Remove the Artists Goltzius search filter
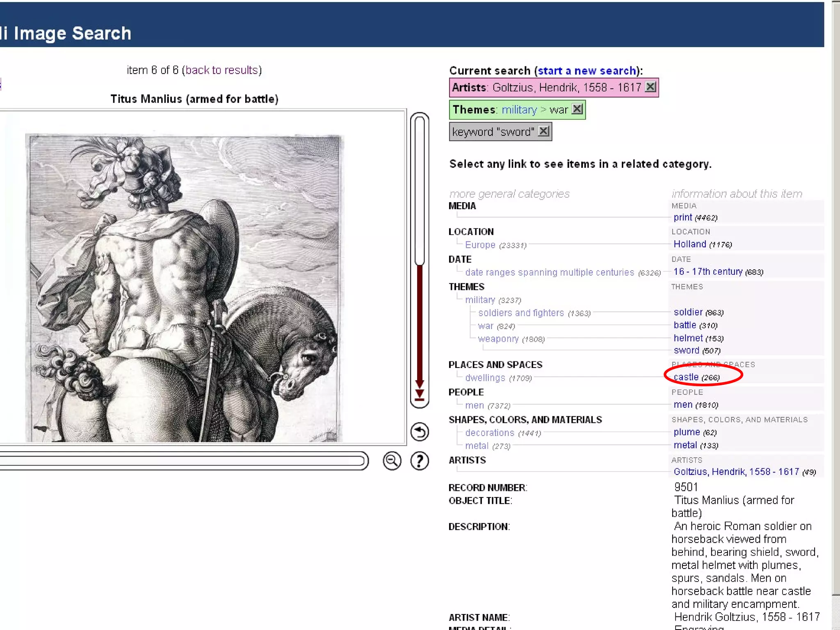Viewport: 840px width, 630px height. (650, 87)
